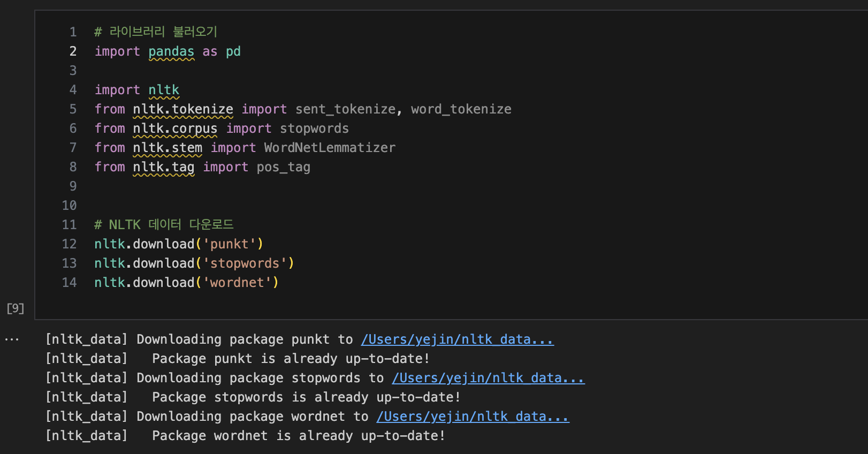Click the 'pandas' module name
868x454 pixels.
pyautogui.click(x=171, y=51)
